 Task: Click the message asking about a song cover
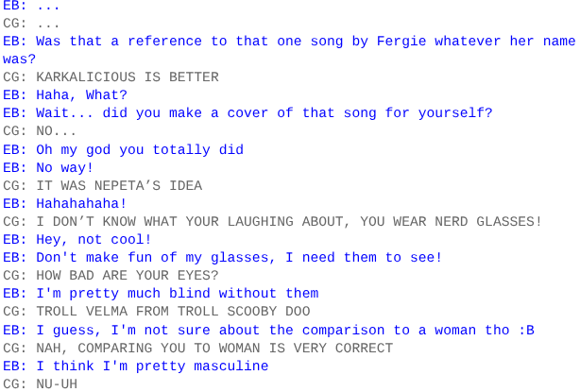tap(247, 113)
